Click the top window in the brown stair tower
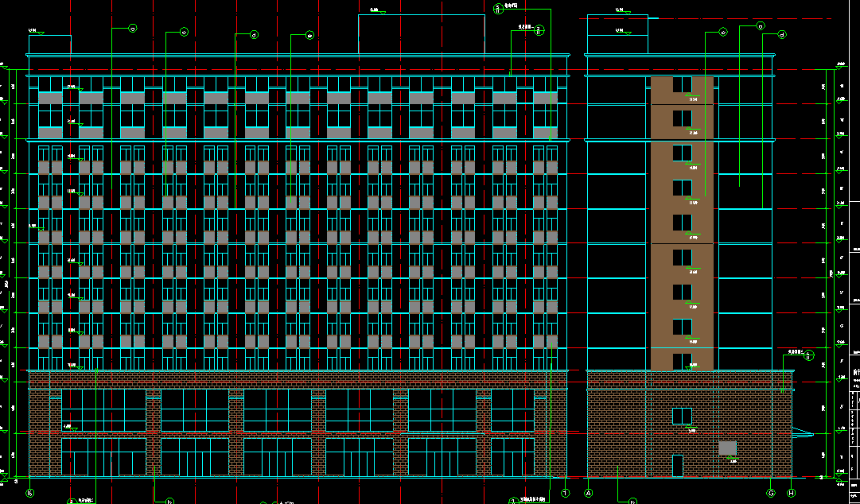Viewport: 860px width, 504px height. click(683, 84)
